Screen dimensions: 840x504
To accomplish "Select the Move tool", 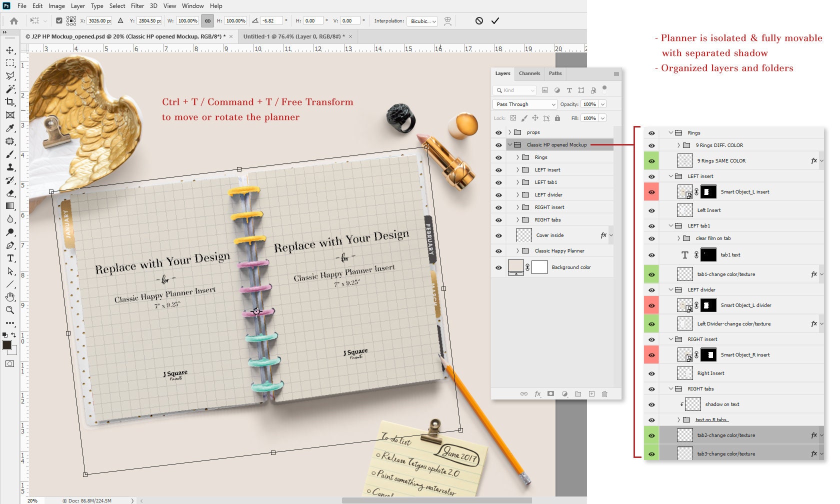I will [x=10, y=49].
